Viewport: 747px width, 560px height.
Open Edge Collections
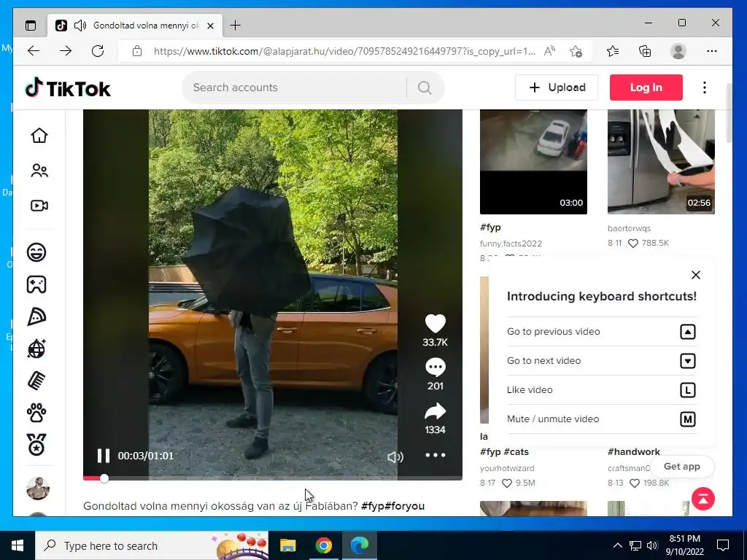tap(645, 51)
